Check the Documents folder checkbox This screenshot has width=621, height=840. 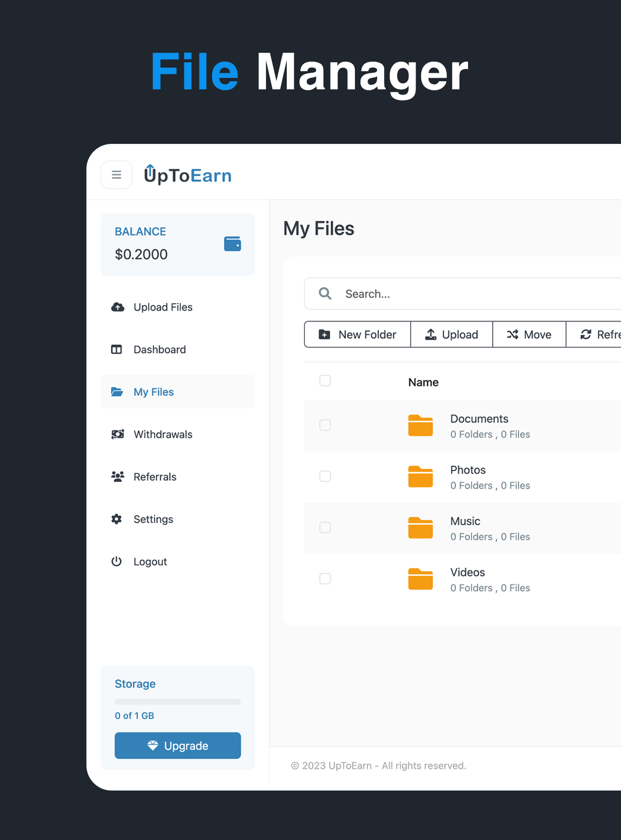pos(325,425)
